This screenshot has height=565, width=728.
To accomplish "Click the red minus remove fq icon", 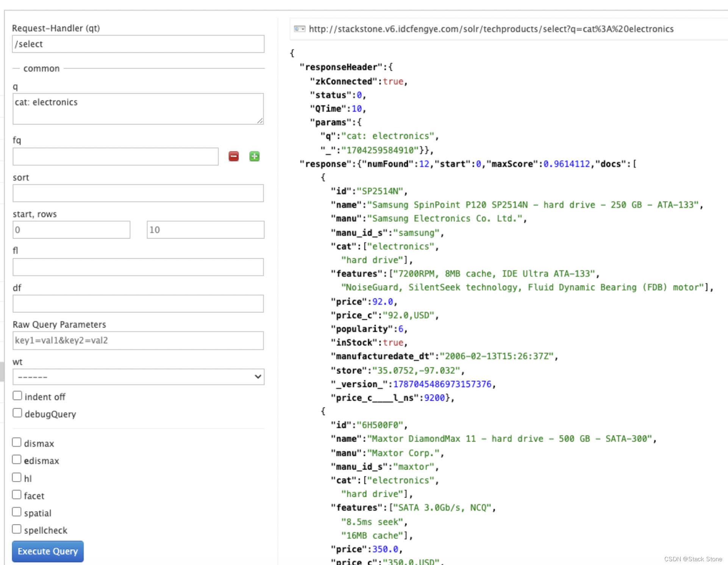I will tap(234, 156).
